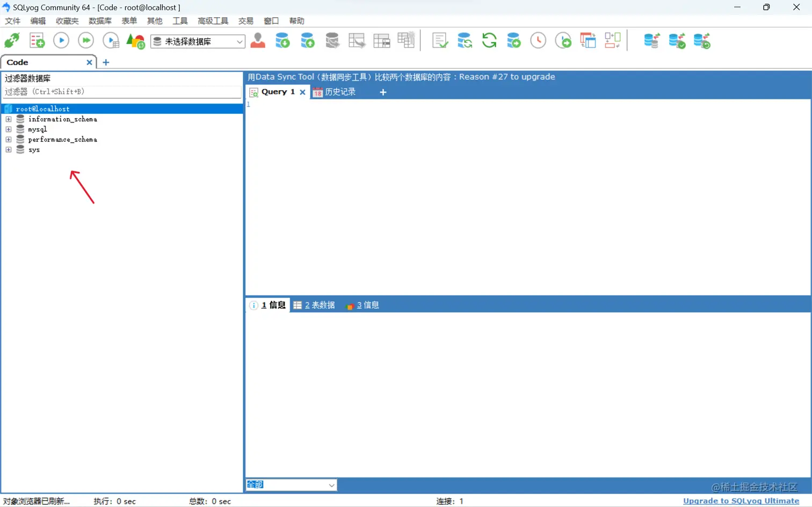
Task: Switch to the 历史记录 tab
Action: 334,92
